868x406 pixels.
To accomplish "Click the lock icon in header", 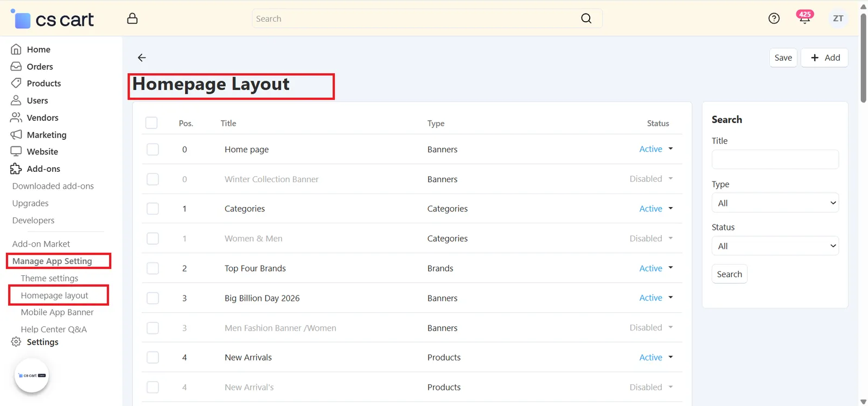I will coord(132,18).
